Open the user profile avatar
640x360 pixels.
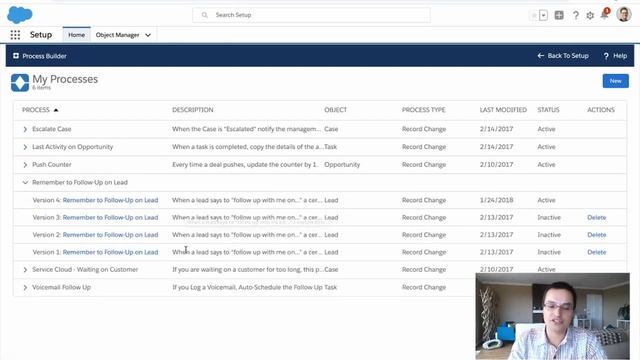point(624,14)
